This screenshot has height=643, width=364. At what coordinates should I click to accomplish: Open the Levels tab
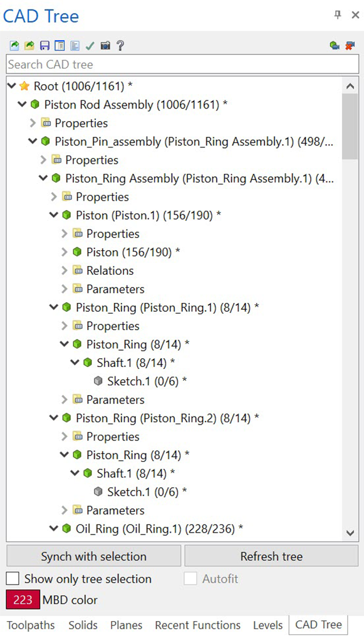click(x=268, y=625)
